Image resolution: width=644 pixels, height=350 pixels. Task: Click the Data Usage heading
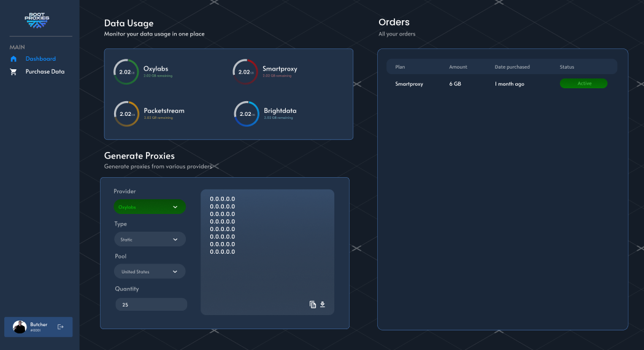coord(129,23)
